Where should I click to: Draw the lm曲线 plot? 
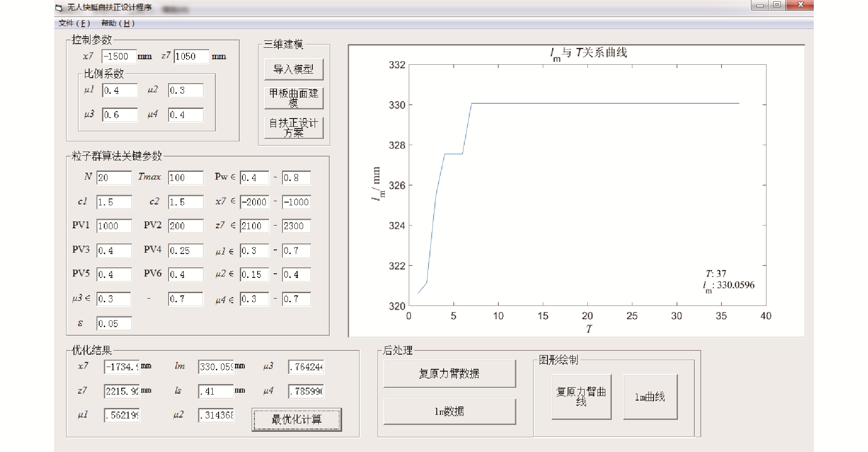(x=650, y=397)
